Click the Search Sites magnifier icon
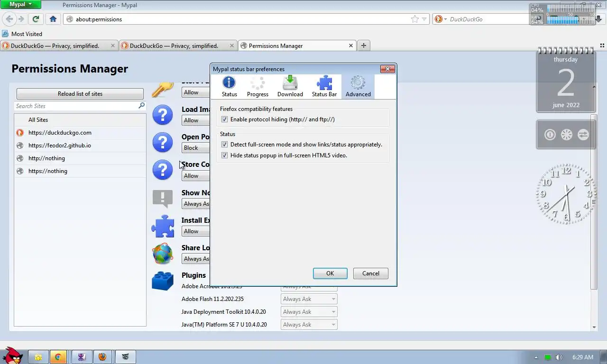This screenshot has height=364, width=607. tap(141, 106)
